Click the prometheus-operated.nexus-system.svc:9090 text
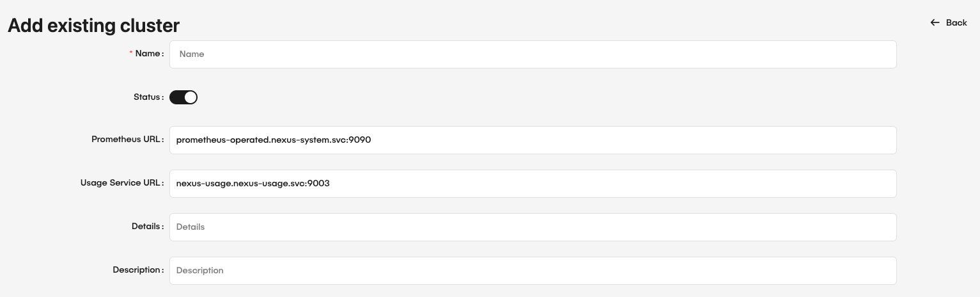This screenshot has width=980, height=297. click(273, 140)
